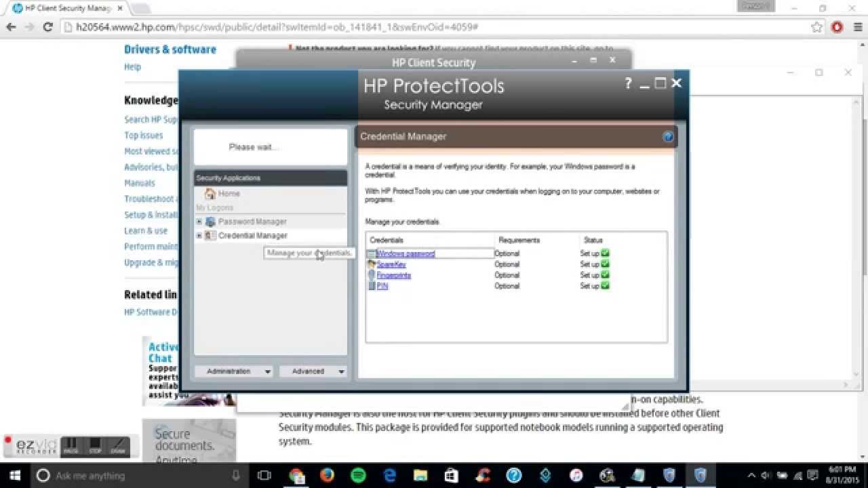Click the Requirements column header
The width and height of the screenshot is (868, 488).
click(x=519, y=240)
